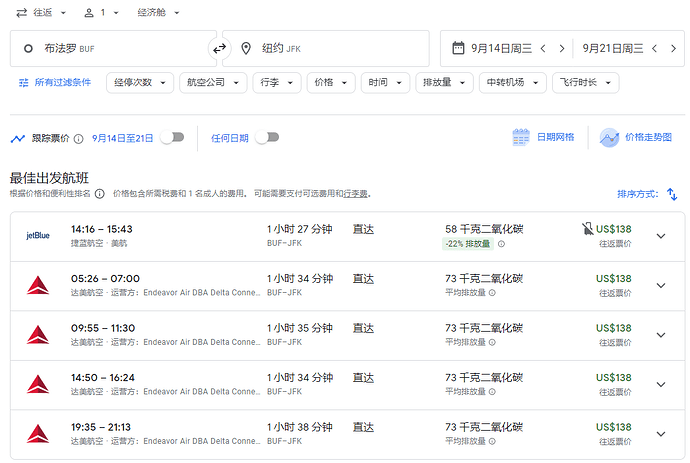Viewport: 690px width, 463px height.
Task: Click the sort order arrows icon
Action: tap(671, 194)
